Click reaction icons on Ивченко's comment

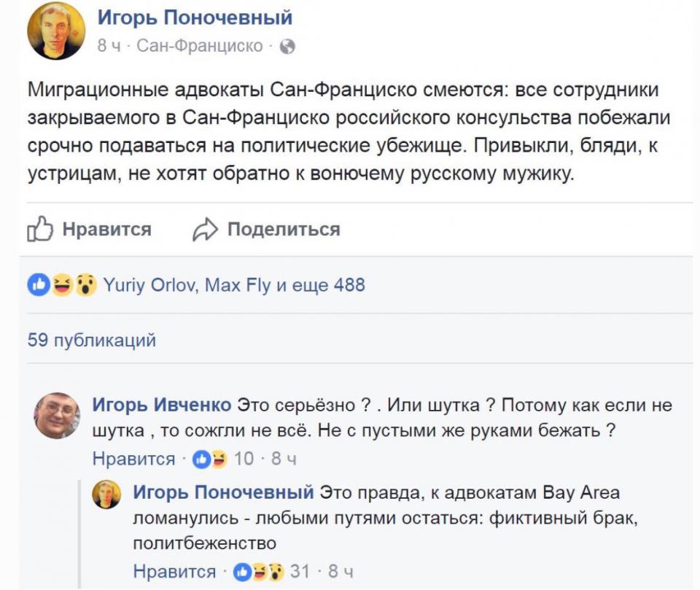point(209,459)
